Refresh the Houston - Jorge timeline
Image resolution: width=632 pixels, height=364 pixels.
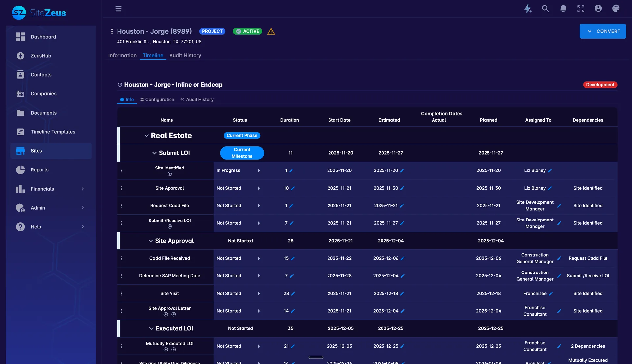[120, 85]
